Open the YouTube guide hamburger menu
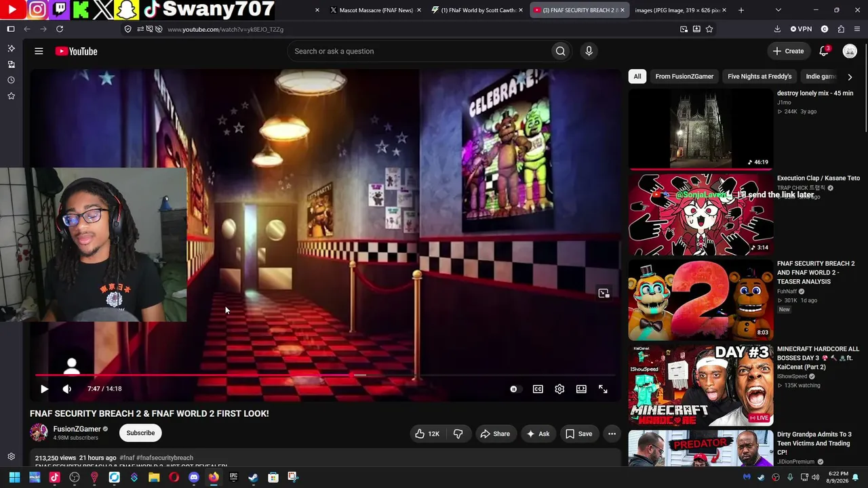The width and height of the screenshot is (868, 488). coord(39,51)
